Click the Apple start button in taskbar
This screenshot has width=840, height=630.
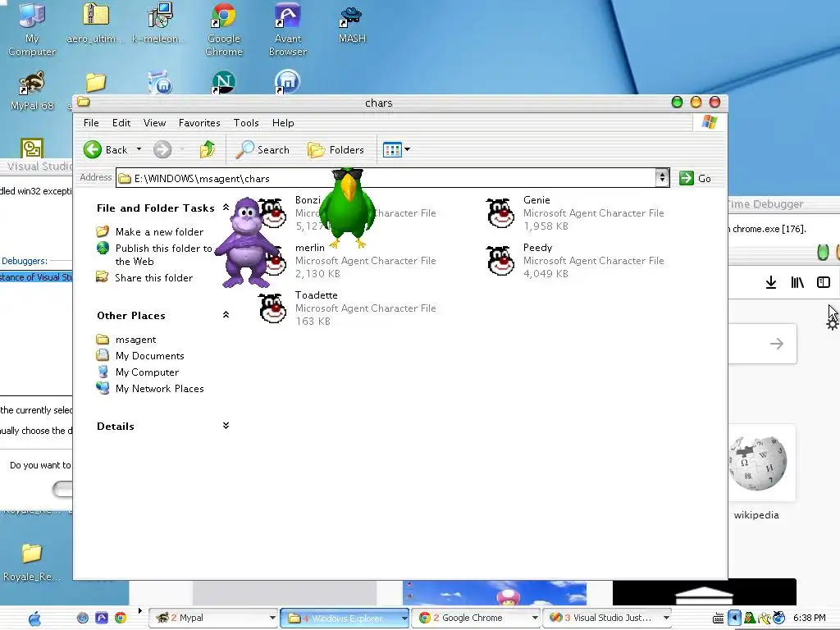pos(34,619)
